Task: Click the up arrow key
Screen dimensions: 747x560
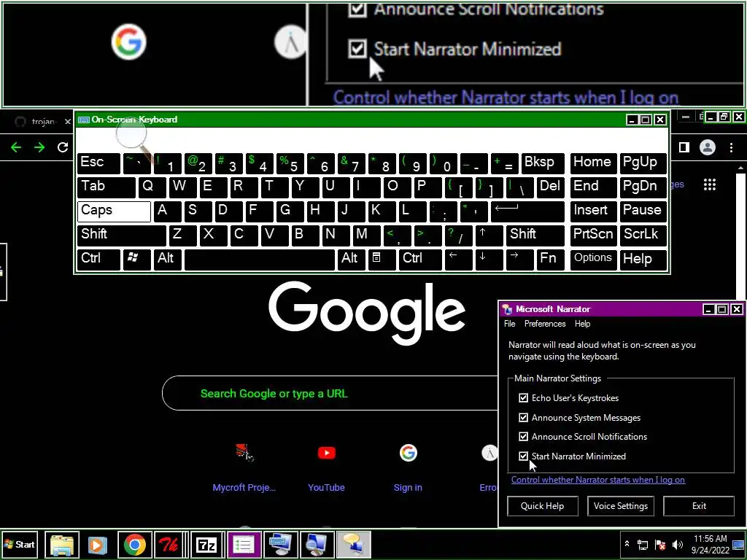Action: pos(489,235)
